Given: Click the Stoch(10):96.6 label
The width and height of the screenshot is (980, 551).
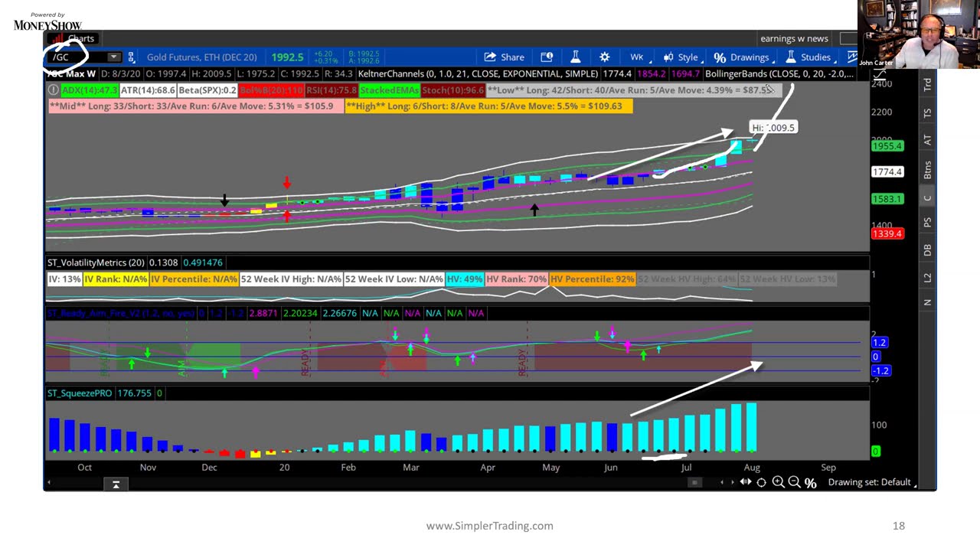Looking at the screenshot, I should point(453,90).
